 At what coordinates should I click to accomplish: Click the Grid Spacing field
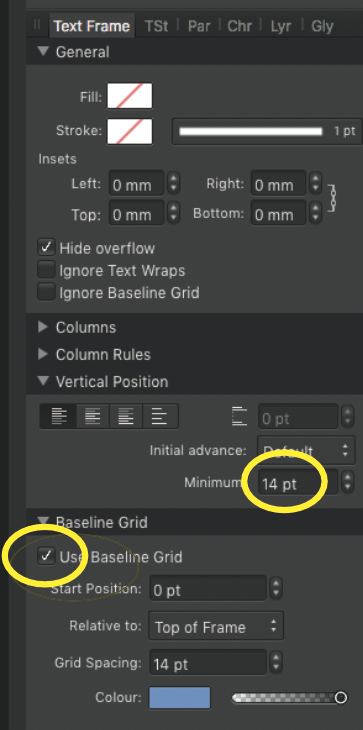(x=208, y=663)
